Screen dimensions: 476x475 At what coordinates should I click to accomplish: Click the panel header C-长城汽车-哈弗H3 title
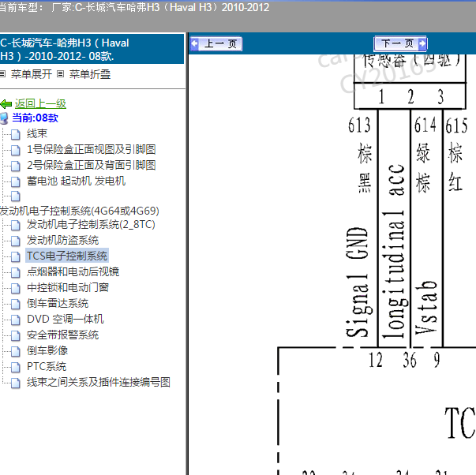pos(92,49)
